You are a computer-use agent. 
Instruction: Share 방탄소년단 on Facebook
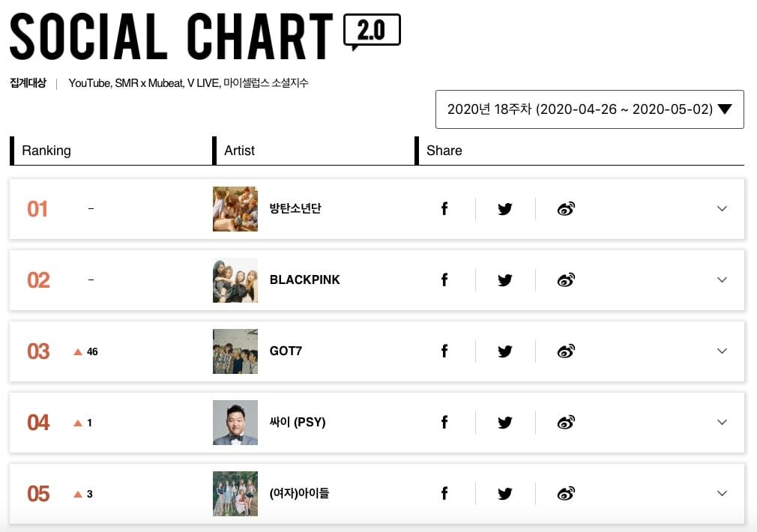[x=444, y=209]
